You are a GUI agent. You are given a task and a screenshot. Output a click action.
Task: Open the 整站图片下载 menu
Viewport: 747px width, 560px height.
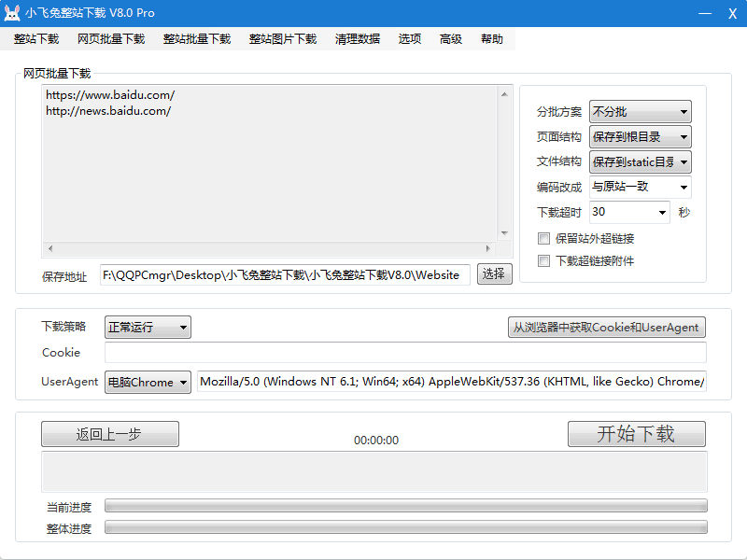tap(282, 39)
